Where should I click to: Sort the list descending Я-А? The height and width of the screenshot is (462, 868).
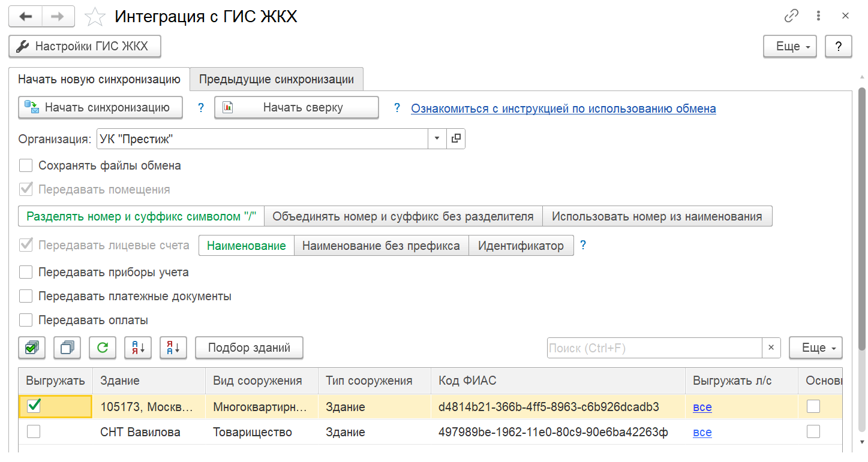click(173, 348)
